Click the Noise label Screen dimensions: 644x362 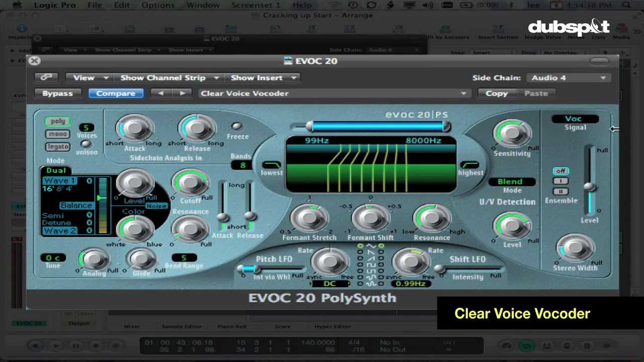pos(156,206)
